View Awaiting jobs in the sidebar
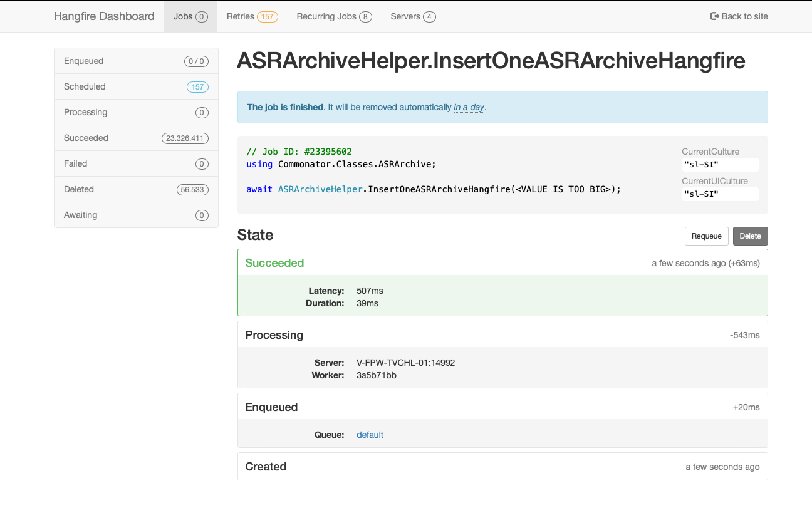This screenshot has height=513, width=812. tap(80, 215)
